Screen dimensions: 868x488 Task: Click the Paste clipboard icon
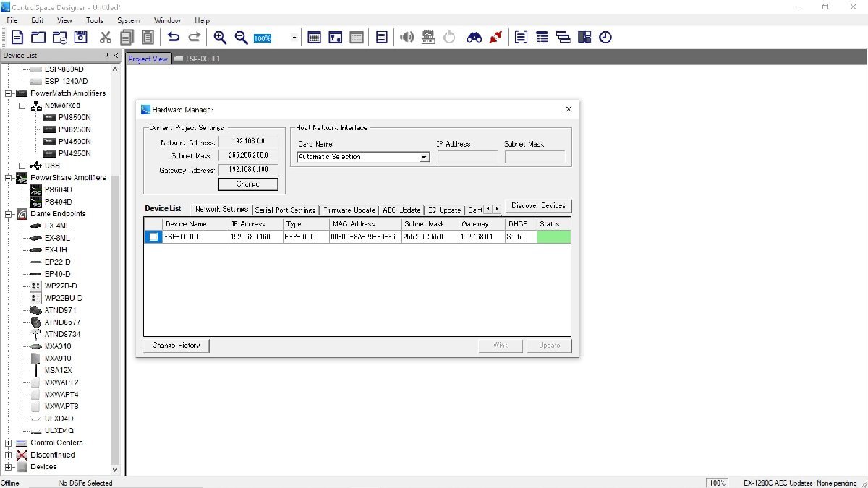tap(148, 38)
